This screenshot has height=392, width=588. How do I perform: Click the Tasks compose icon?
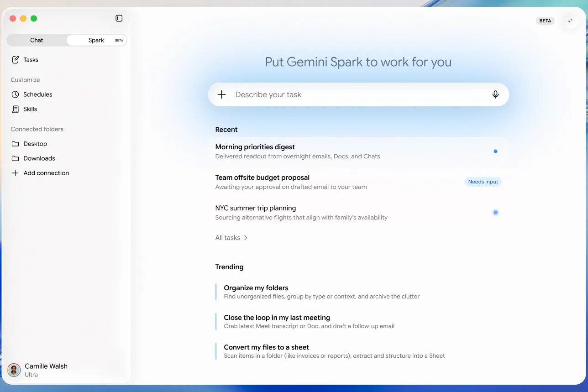click(x=16, y=60)
